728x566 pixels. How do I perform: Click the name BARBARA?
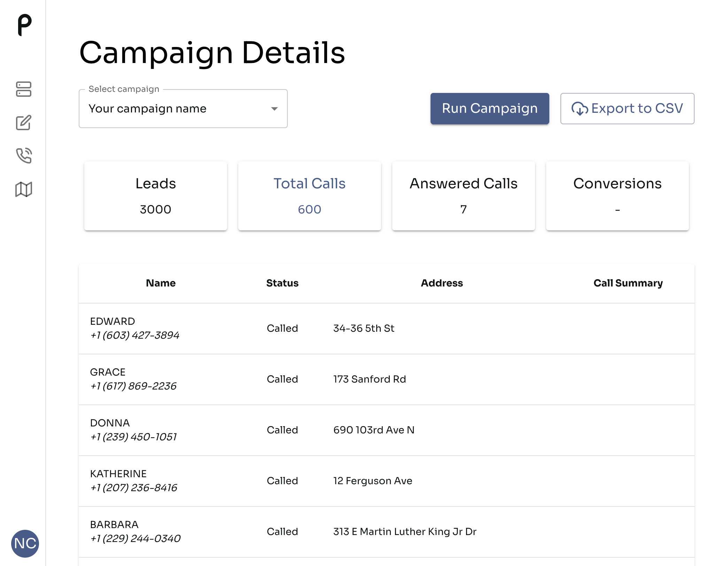[114, 524]
